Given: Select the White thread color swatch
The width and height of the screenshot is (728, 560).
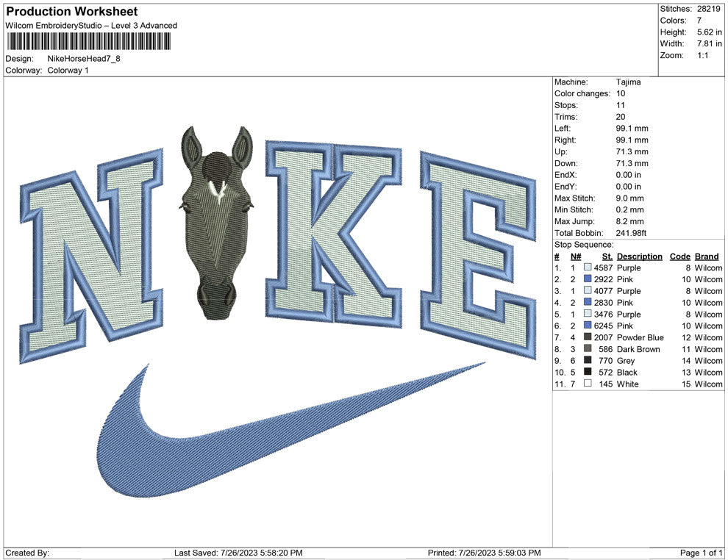Looking at the screenshot, I should (588, 383).
